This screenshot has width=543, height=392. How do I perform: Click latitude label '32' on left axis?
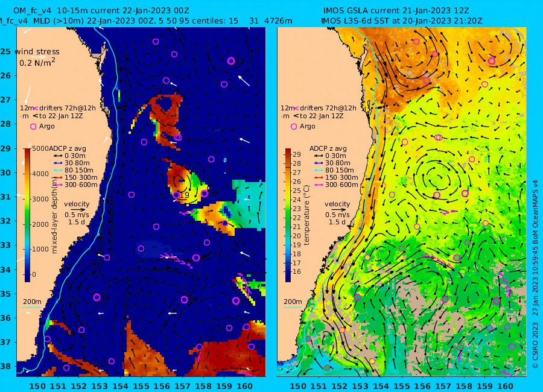pos(5,221)
